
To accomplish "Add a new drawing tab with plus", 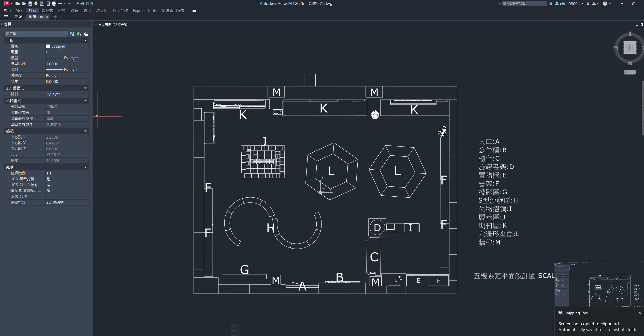I will point(55,17).
